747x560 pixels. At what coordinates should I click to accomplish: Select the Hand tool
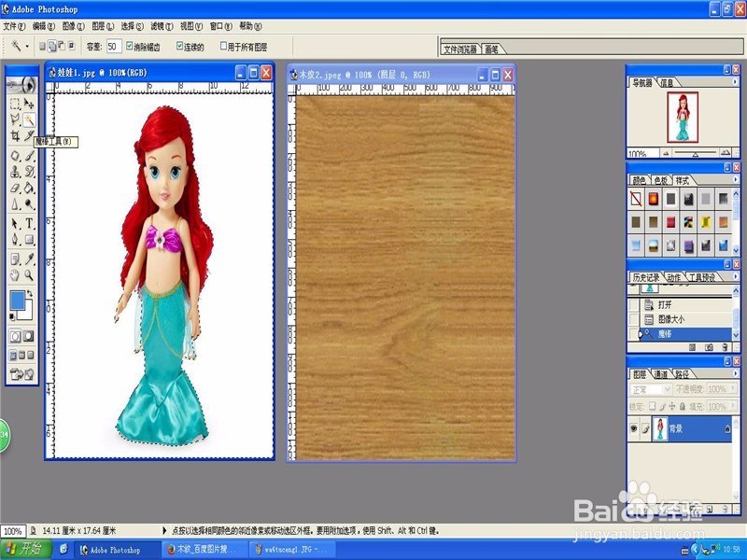coord(15,274)
